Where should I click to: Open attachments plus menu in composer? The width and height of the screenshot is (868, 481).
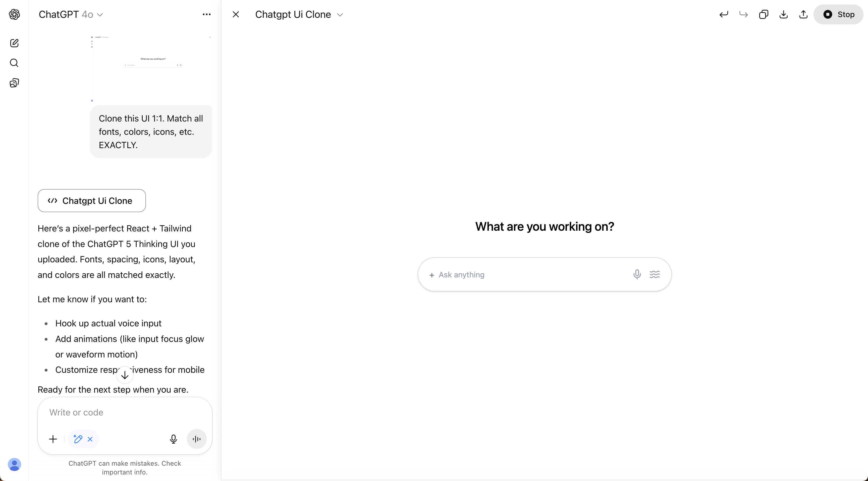[x=53, y=439]
